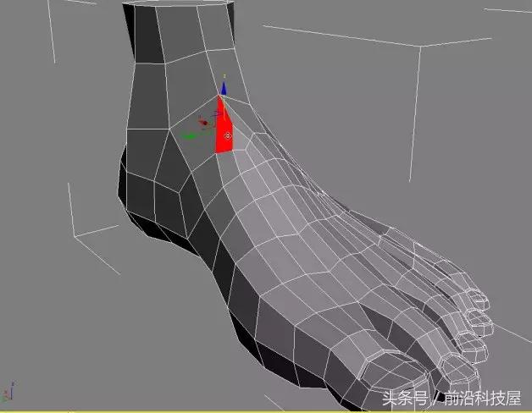
Task: Click the world axis tripod in viewport corner
Action: click(x=8, y=392)
